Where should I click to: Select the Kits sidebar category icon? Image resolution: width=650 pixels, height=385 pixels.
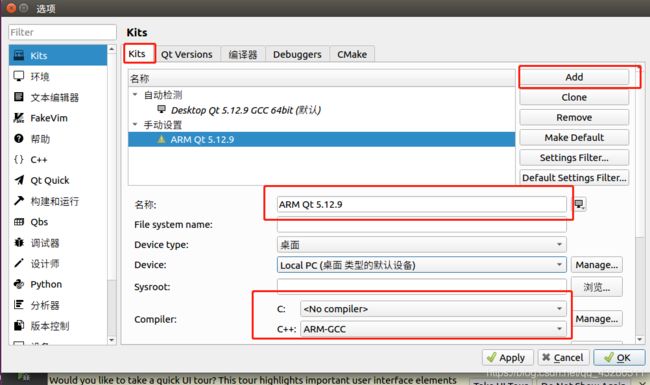pos(19,55)
